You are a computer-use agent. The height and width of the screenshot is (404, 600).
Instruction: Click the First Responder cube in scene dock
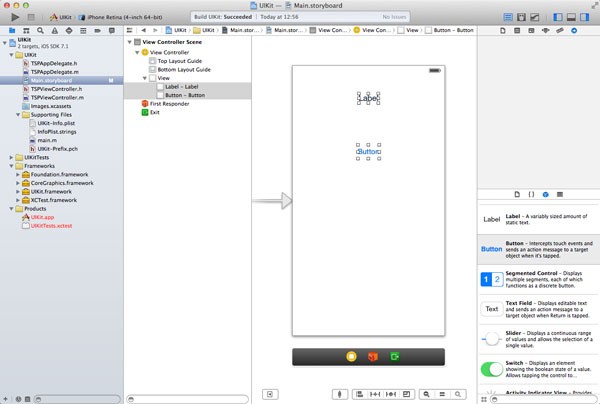[373, 357]
